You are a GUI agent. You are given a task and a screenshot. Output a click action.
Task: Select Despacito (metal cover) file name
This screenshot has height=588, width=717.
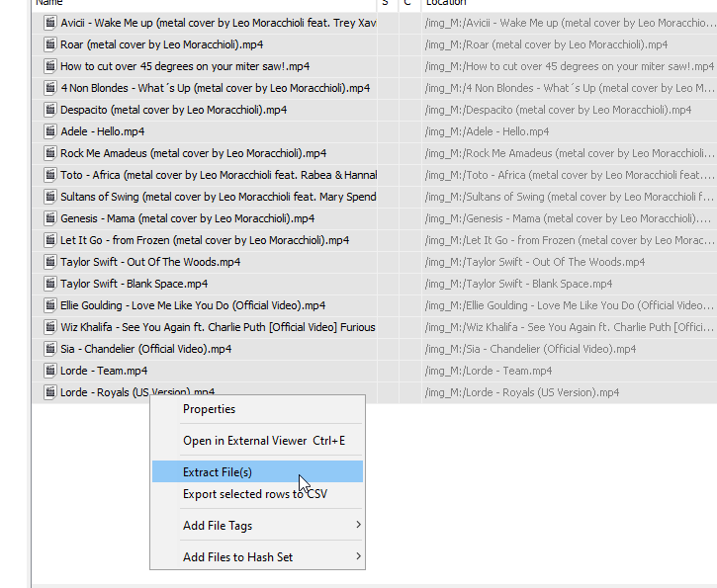point(174,110)
